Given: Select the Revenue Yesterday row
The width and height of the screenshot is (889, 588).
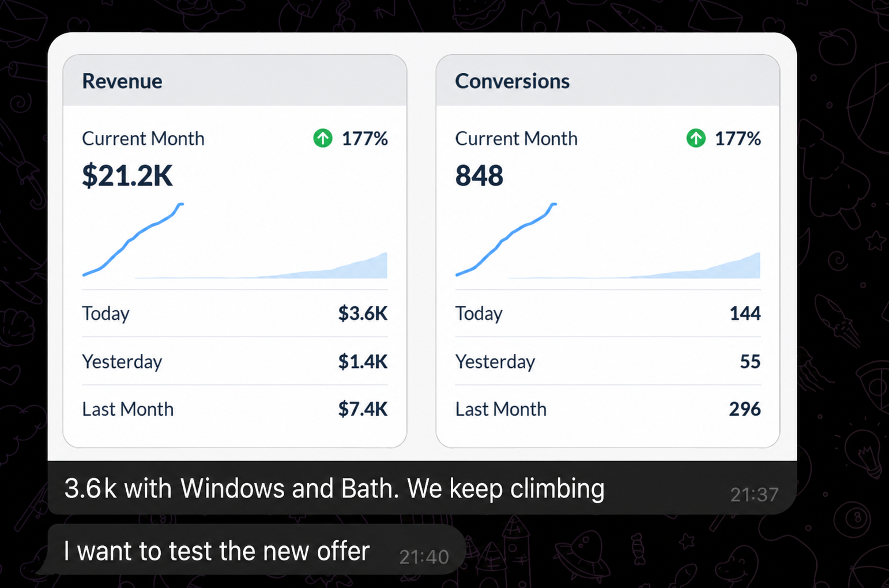Looking at the screenshot, I should [235, 361].
